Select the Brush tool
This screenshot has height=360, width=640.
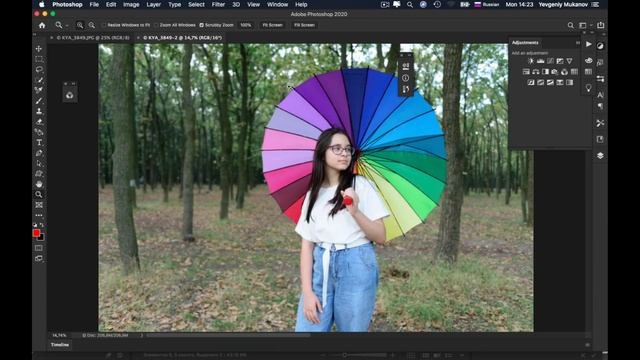39,100
